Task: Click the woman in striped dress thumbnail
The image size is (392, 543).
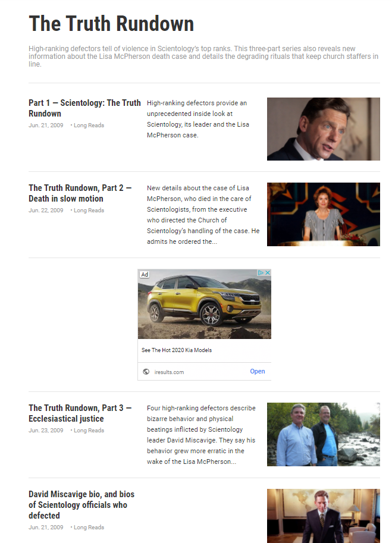Action: (324, 214)
